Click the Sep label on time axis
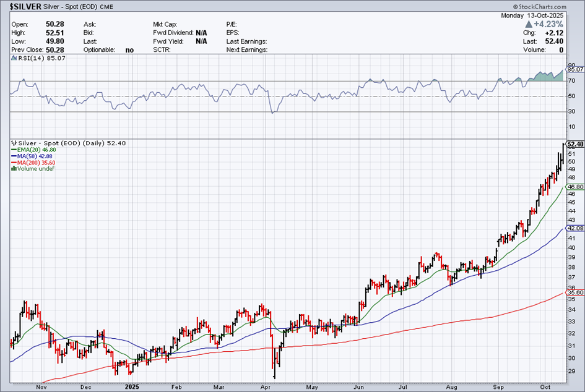This screenshot has width=585, height=392. [x=498, y=387]
